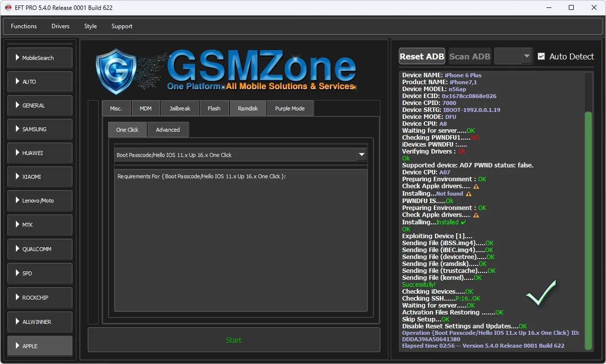Open the Boot Passcode/Hello operation dropdown
Screen dimensions: 606x364
[362, 155]
